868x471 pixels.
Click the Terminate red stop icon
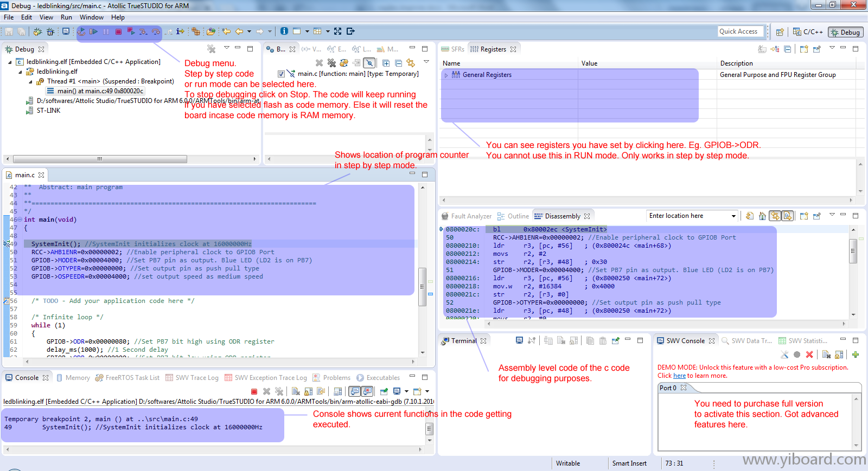click(118, 31)
